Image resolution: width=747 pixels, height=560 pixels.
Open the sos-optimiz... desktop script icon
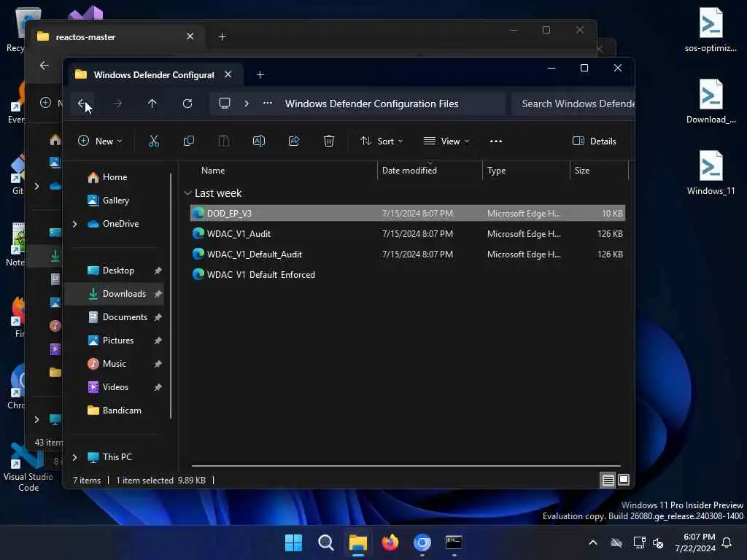(711, 29)
